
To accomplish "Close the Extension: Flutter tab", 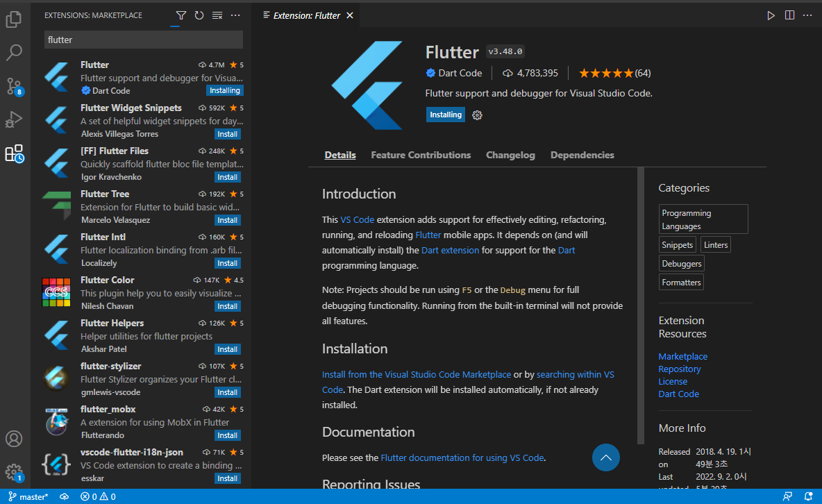I will click(x=350, y=15).
